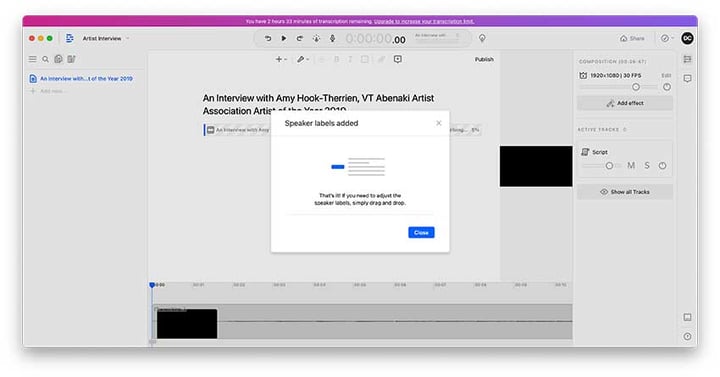Add a comment with the comment-plus icon
The width and height of the screenshot is (720, 377).
pos(398,59)
